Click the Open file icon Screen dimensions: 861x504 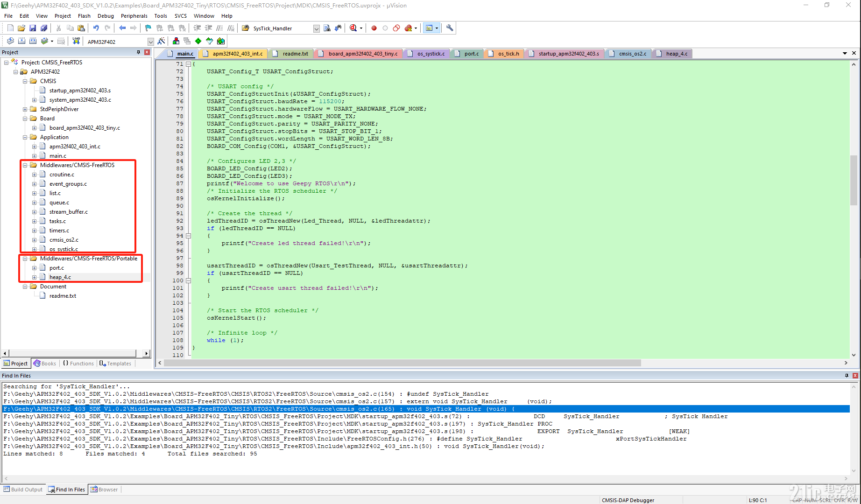tap(21, 28)
